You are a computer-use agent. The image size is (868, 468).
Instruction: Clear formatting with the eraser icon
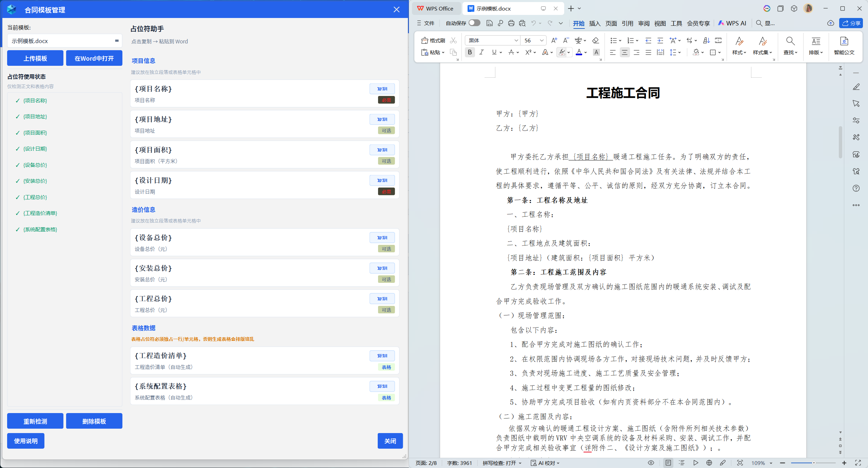[595, 40]
